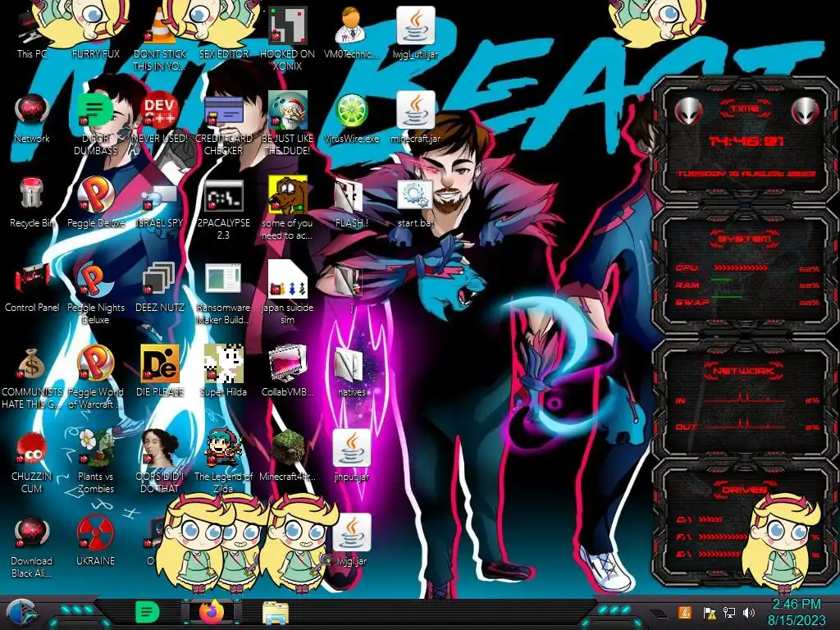Select the jinput.jar file

pos(351,456)
